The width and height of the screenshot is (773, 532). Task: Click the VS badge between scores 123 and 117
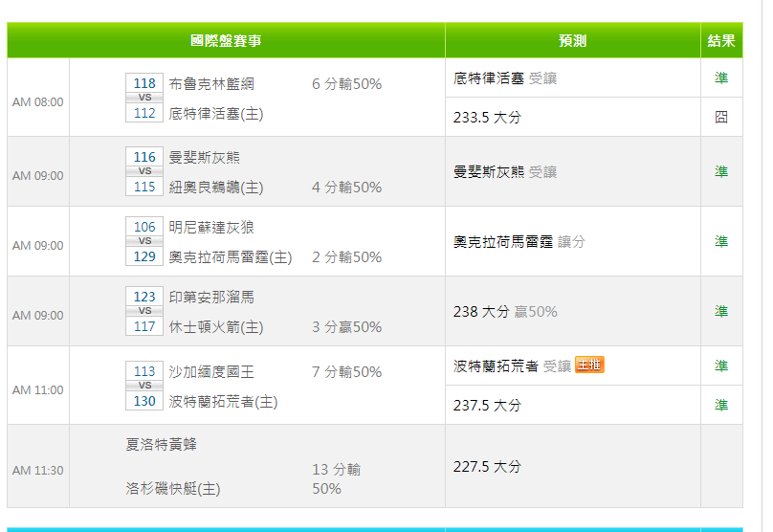tap(144, 311)
